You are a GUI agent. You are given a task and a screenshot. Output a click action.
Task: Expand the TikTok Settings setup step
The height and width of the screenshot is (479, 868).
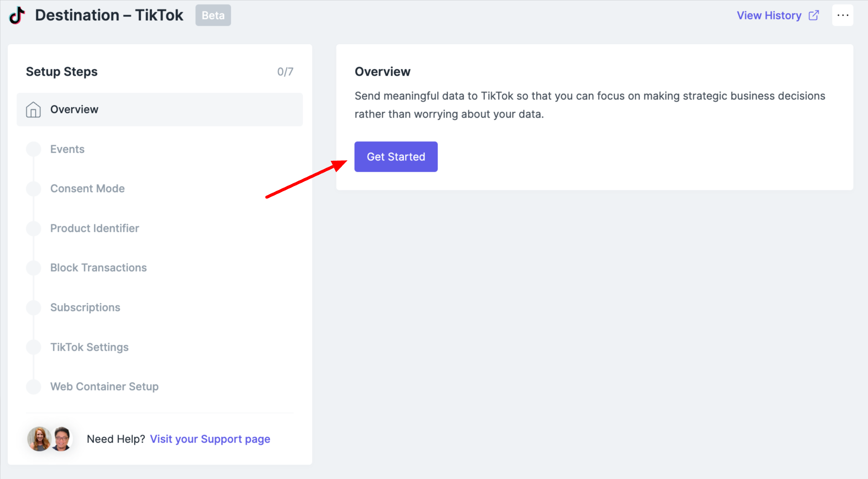tap(89, 347)
